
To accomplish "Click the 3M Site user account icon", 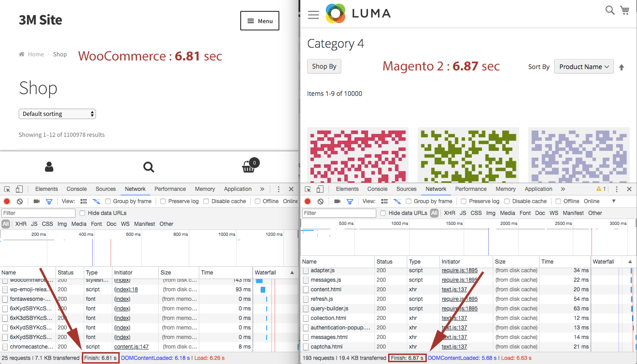I will (x=49, y=167).
